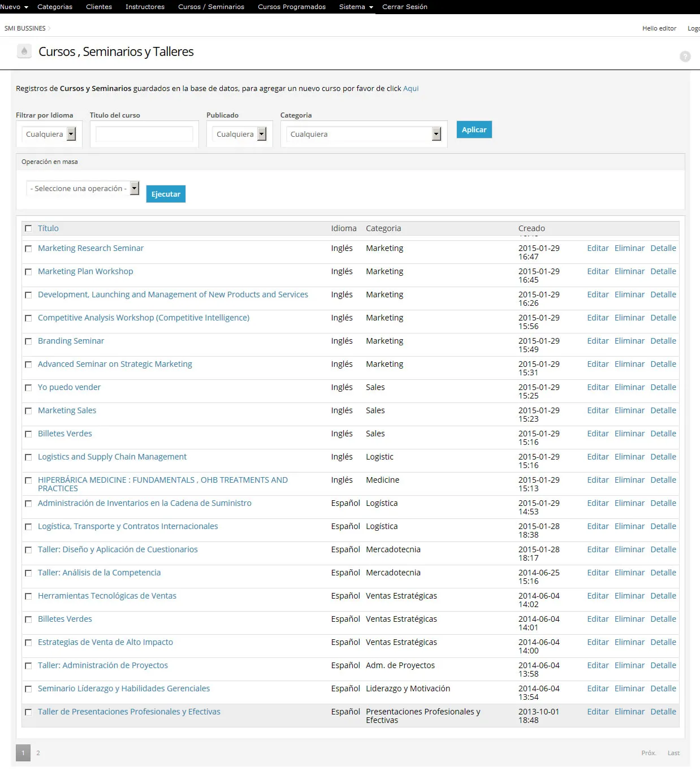Sort by the Titulo column header
The image size is (700, 771).
[48, 228]
